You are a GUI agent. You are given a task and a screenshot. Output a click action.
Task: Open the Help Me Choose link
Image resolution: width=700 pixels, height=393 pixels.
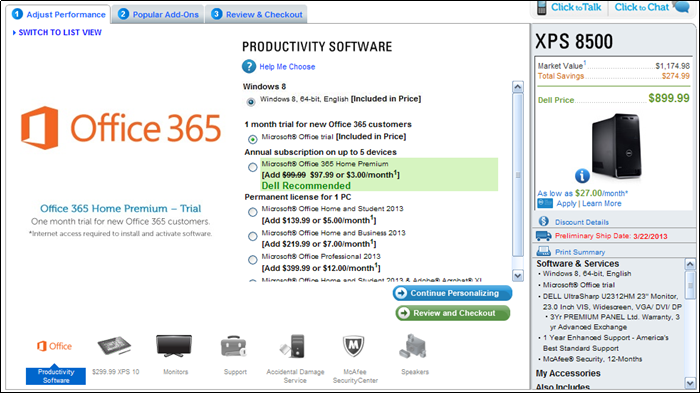click(287, 67)
